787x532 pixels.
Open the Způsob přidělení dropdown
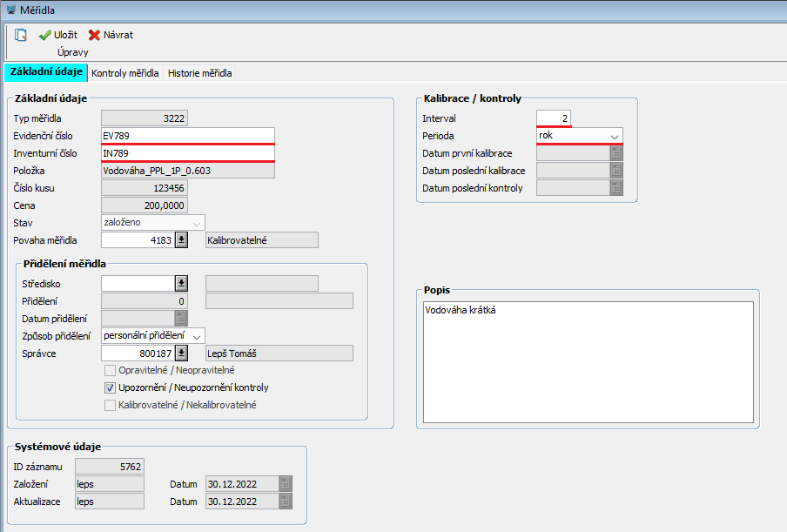[196, 336]
